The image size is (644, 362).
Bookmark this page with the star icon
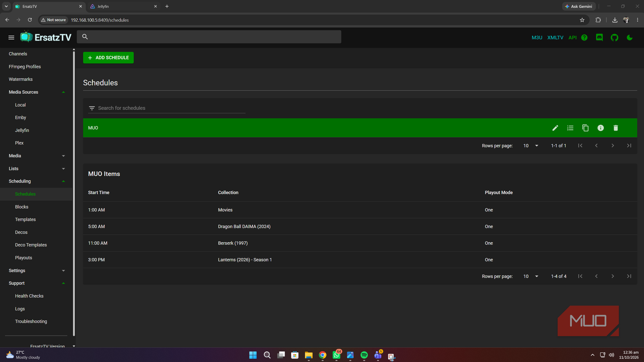point(582,20)
